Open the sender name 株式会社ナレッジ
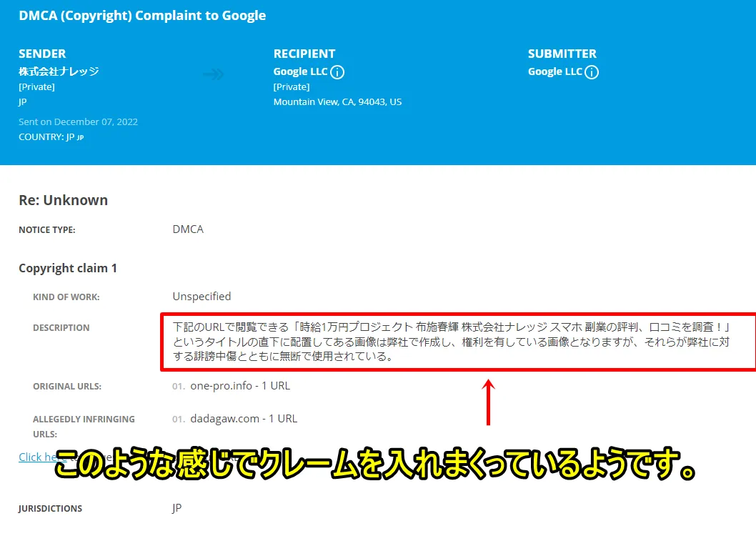Viewport: 756px width, 536px height. (x=59, y=71)
